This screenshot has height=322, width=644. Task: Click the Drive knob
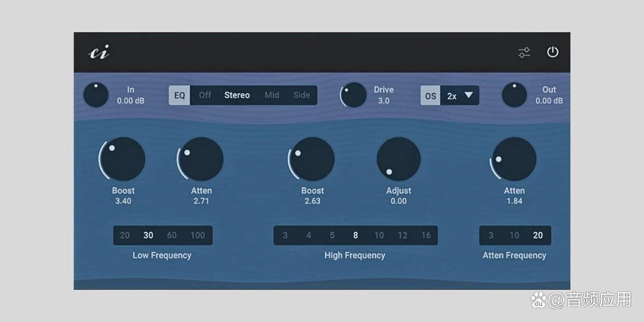click(354, 95)
